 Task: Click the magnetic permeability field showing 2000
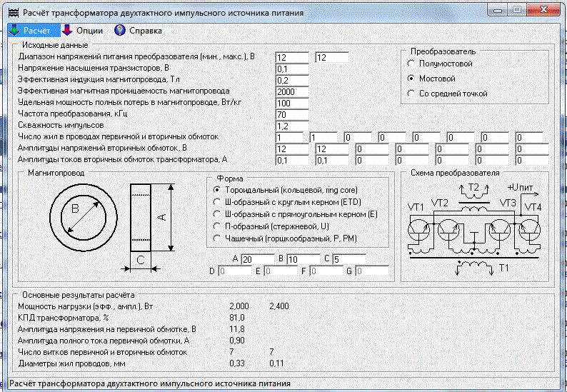tap(292, 92)
